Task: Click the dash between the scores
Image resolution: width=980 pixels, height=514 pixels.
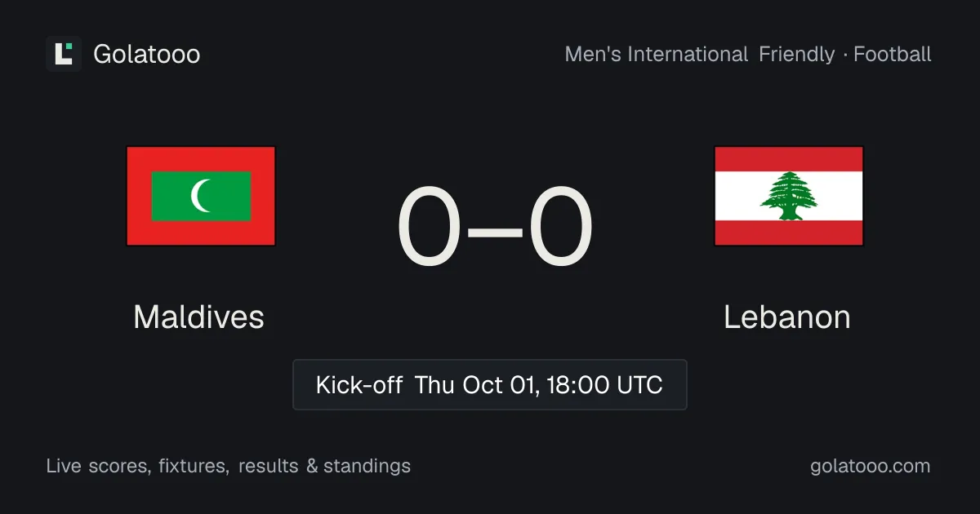Action: [x=495, y=232]
